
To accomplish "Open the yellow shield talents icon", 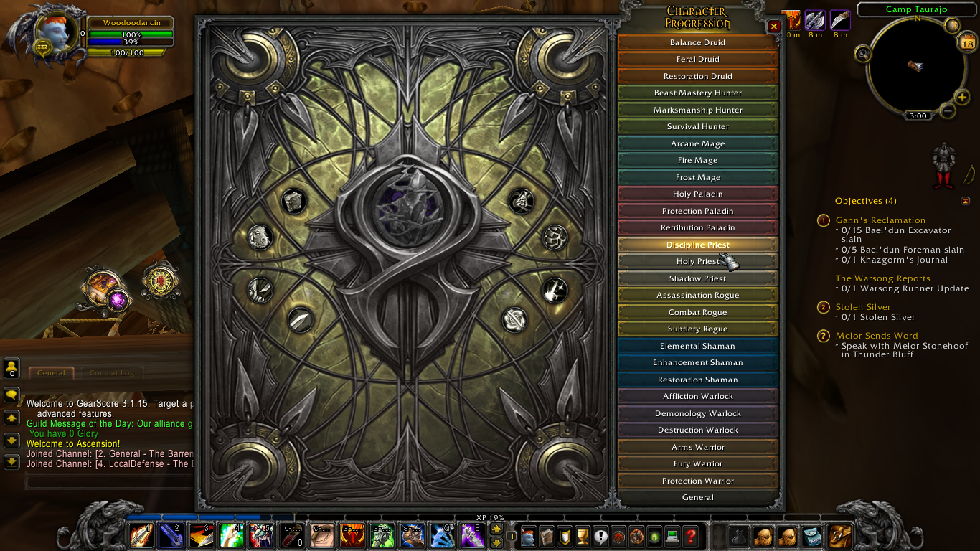I will point(565,536).
